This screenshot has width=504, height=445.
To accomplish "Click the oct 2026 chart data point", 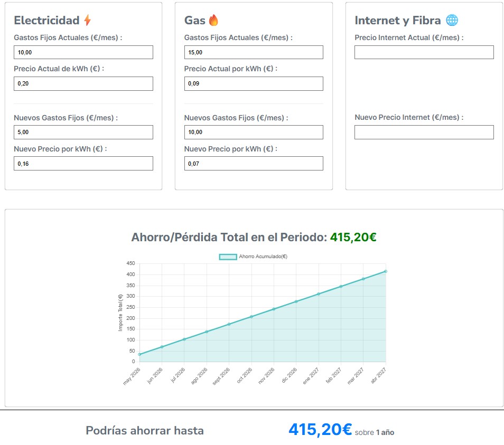I will (251, 317).
